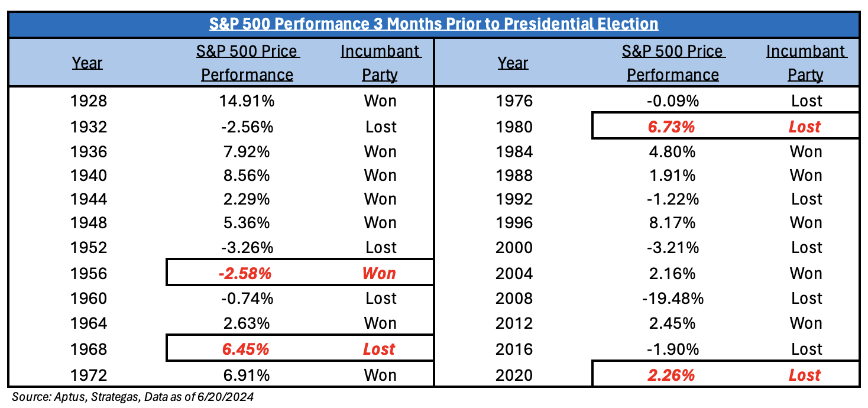
Task: Select the 2008 year cell
Action: pyautogui.click(x=513, y=299)
